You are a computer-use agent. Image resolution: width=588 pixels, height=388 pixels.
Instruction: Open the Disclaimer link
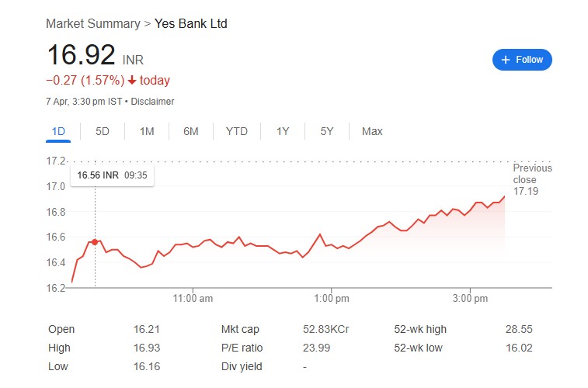[152, 102]
